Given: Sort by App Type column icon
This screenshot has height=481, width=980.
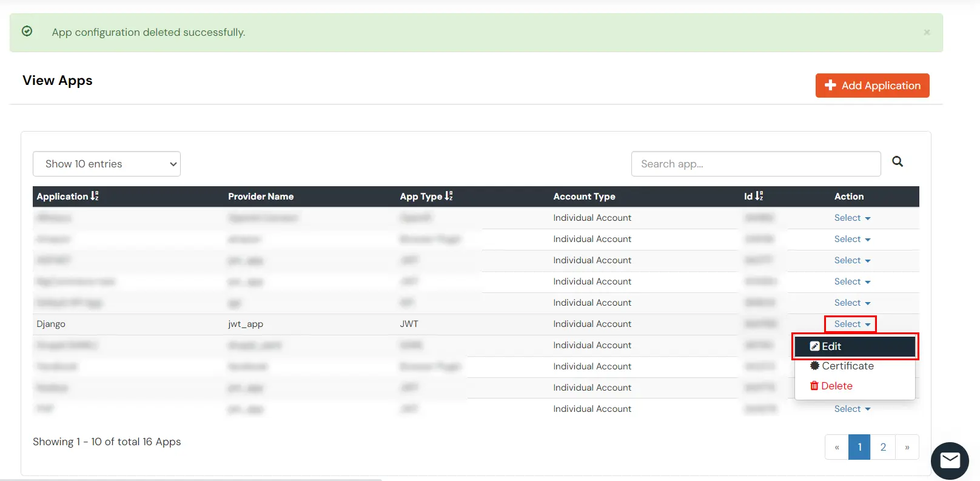Looking at the screenshot, I should point(449,196).
